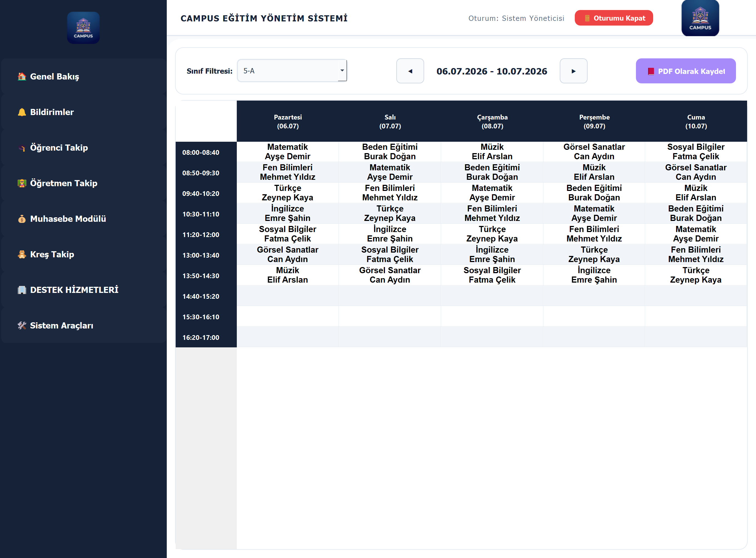Click the Campus logo in the sidebar
The width and height of the screenshot is (756, 558).
pyautogui.click(x=83, y=28)
